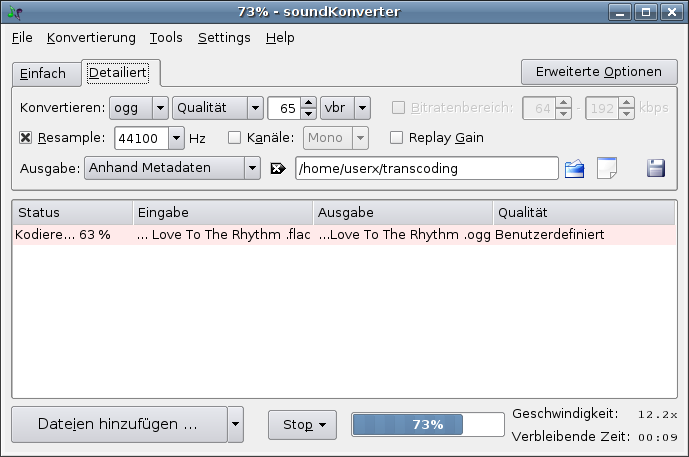Click the 73% conversion progress bar
The height and width of the screenshot is (457, 689).
[x=427, y=424]
